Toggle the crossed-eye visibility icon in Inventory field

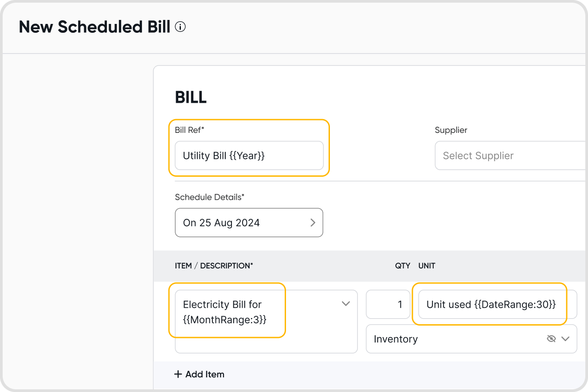[551, 339]
